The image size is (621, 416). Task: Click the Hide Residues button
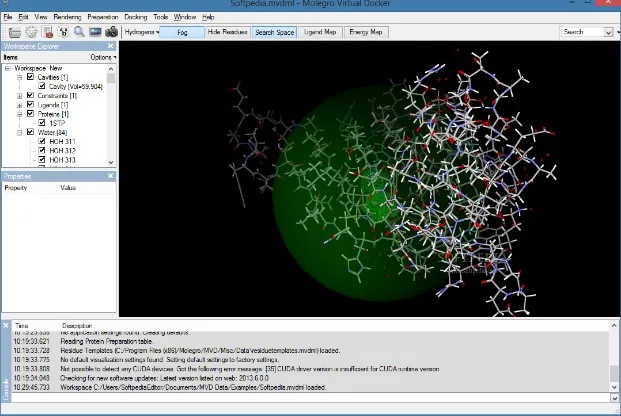click(x=227, y=32)
